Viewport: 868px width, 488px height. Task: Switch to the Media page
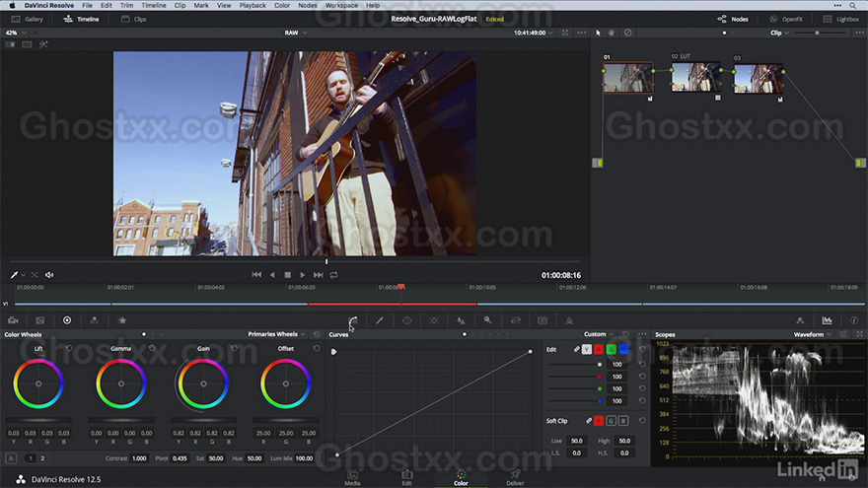coord(353,478)
